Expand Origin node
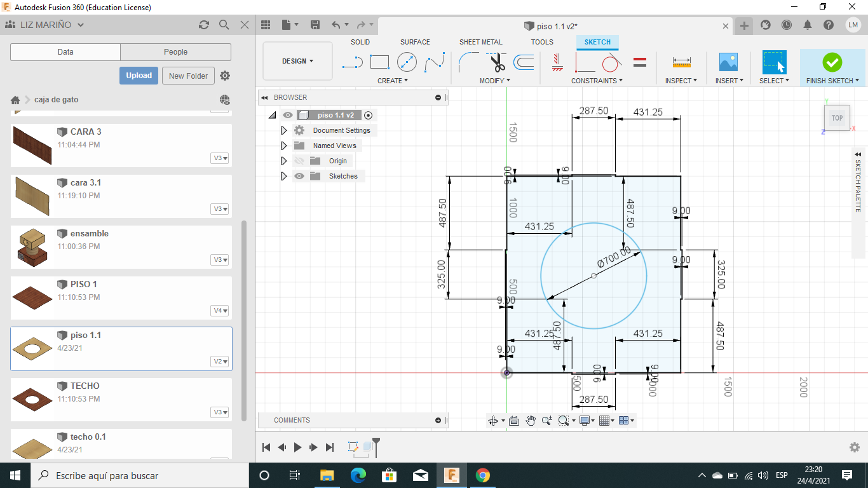 (284, 161)
